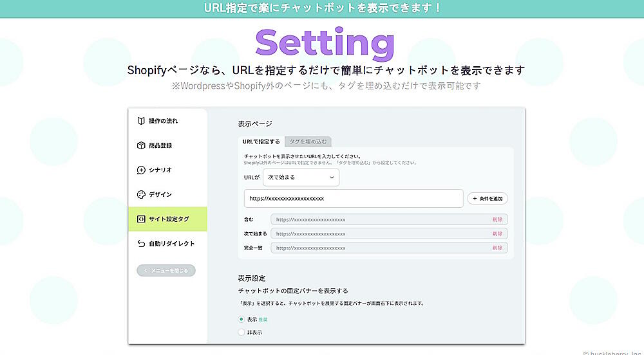Delete the 完全一致 URL condition row
Screen dimensions: 644x355
click(497, 248)
